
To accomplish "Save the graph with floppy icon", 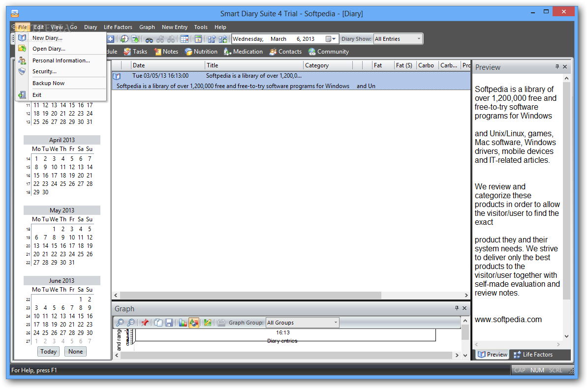I will [x=169, y=322].
